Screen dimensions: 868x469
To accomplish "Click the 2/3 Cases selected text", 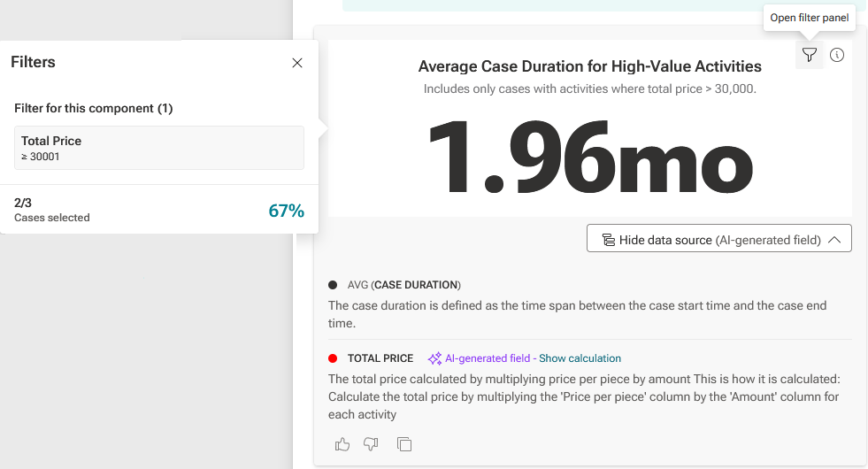I will coord(52,210).
